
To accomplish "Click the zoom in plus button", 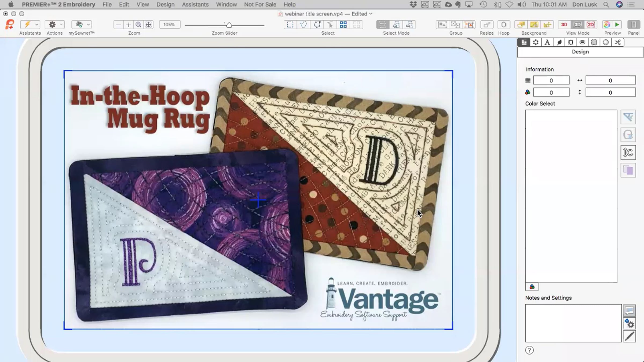I will coord(129,25).
